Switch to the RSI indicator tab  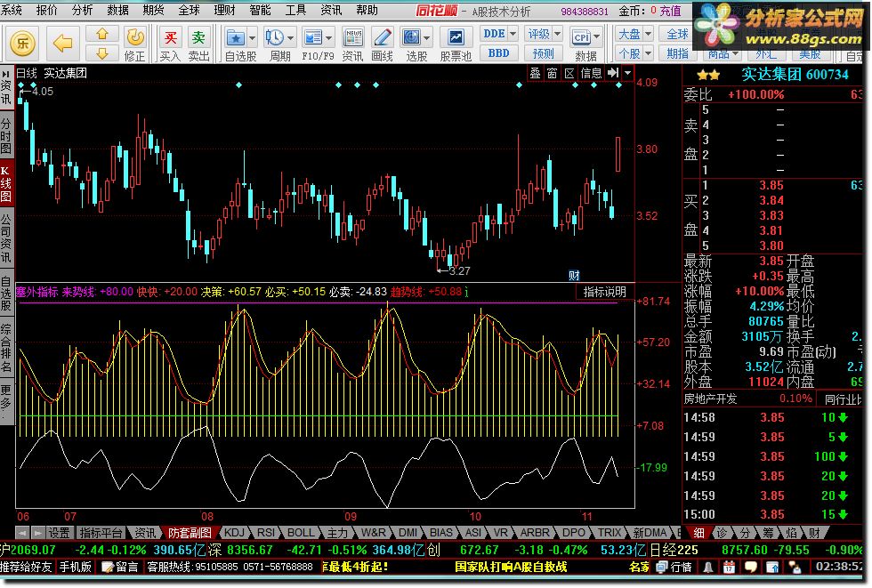click(266, 533)
